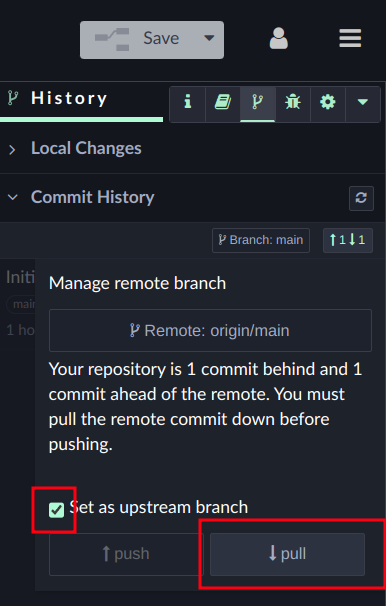Open the sidebar tabs dropdown arrow

pyautogui.click(x=362, y=102)
